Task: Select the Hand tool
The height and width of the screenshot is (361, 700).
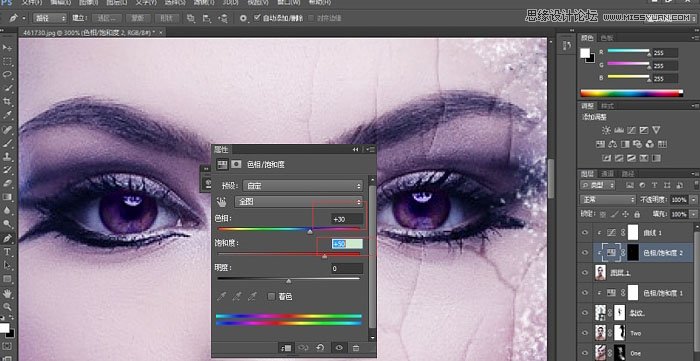Action: pos(7,293)
